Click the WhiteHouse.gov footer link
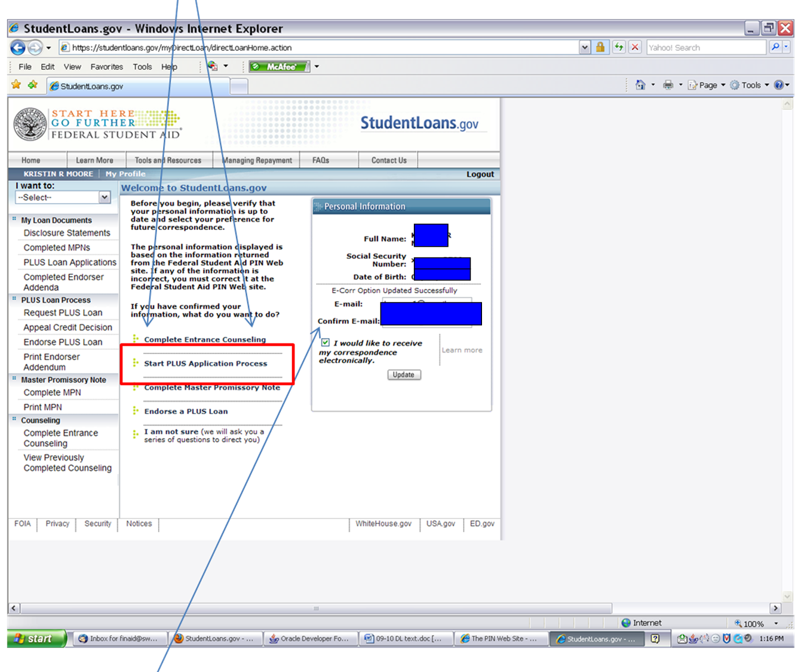 pos(383,523)
